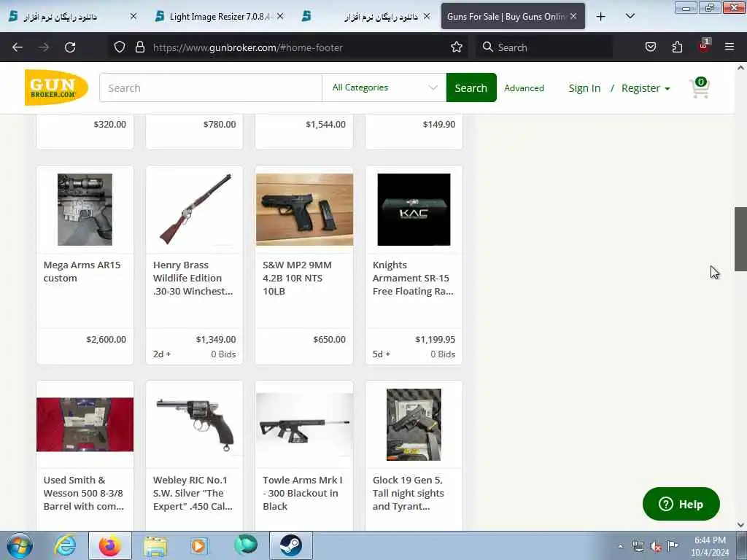This screenshot has height=560, width=747.
Task: Open Firefox hamburger application menu
Action: [x=729, y=47]
